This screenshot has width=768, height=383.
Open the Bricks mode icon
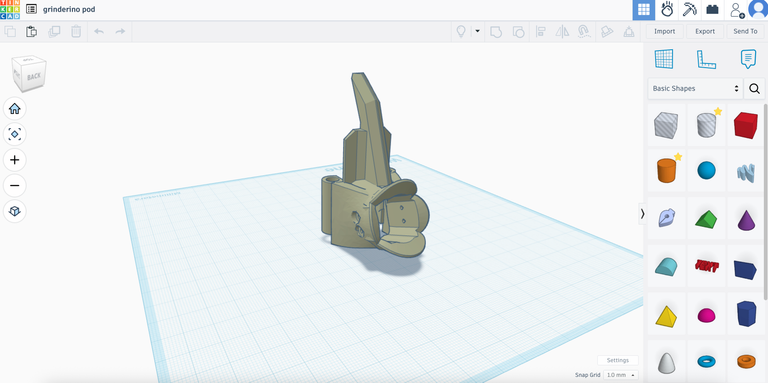(712, 10)
